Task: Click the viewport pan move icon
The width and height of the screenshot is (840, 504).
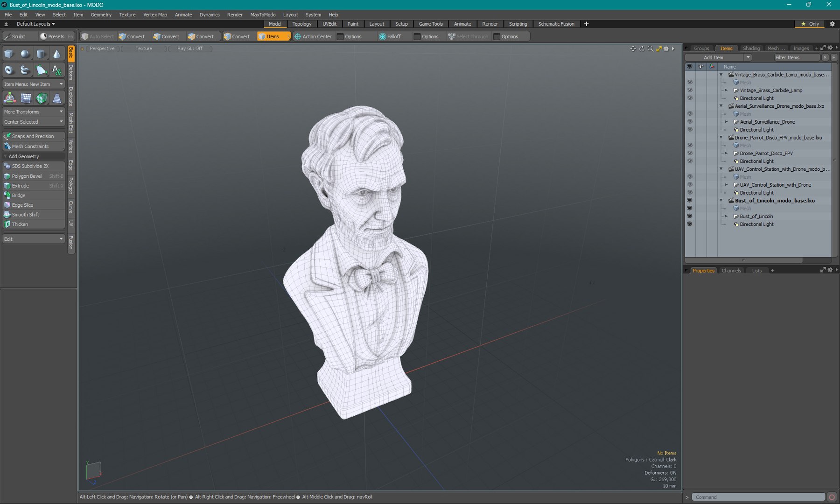Action: [x=633, y=49]
